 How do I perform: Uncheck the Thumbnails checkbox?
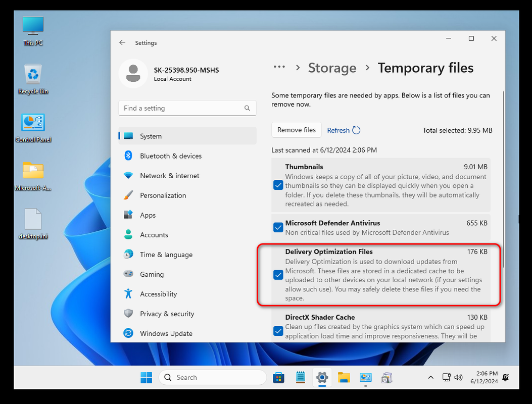[278, 185]
